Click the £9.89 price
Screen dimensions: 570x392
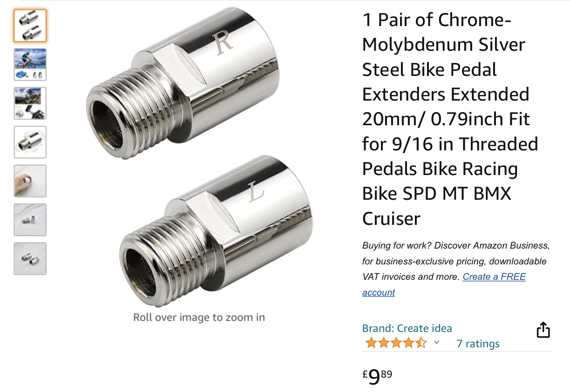(375, 375)
